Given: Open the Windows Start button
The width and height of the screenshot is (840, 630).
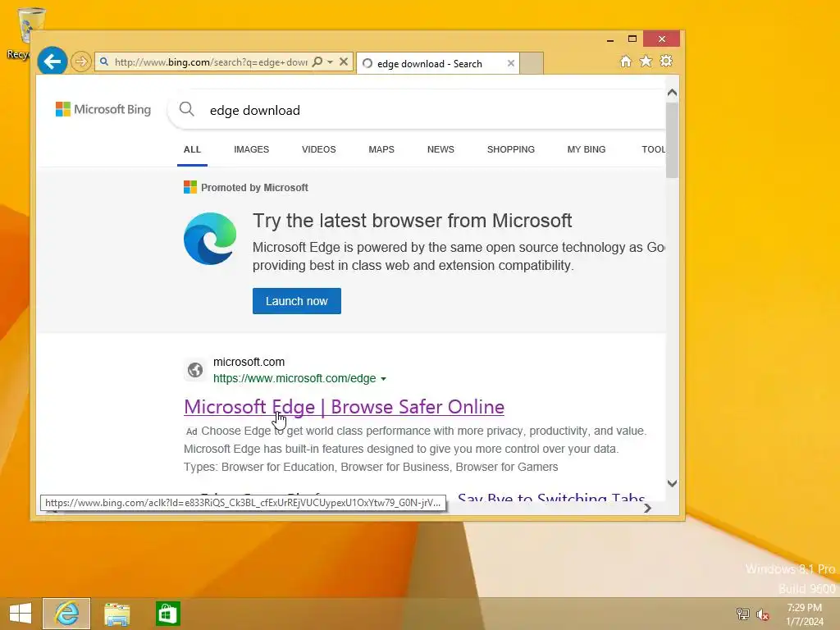Looking at the screenshot, I should (x=21, y=614).
